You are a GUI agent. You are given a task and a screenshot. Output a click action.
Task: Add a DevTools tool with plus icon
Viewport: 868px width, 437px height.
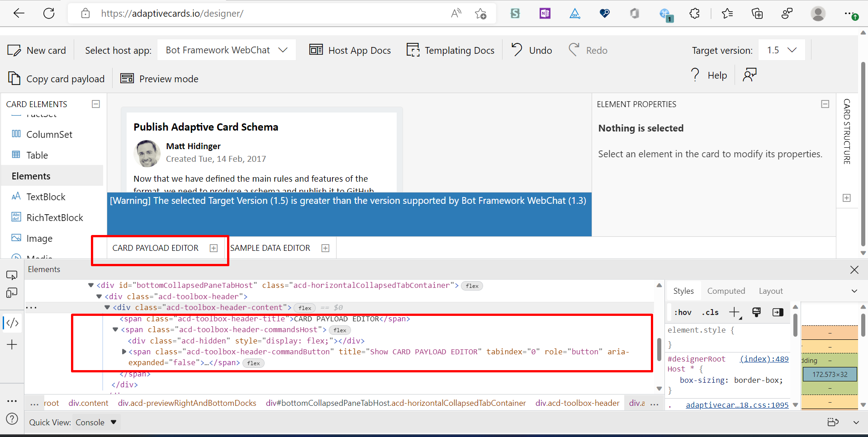tap(12, 345)
